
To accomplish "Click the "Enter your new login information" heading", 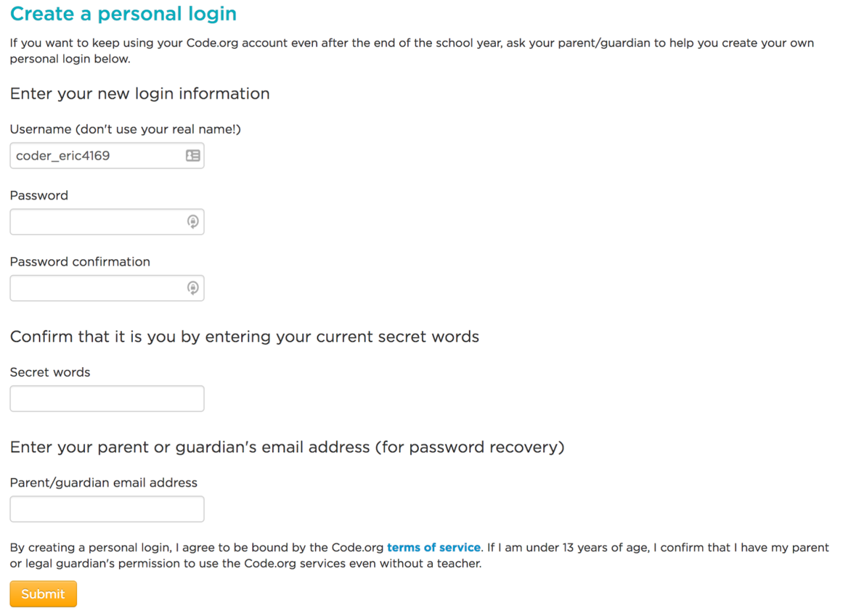I will (140, 93).
